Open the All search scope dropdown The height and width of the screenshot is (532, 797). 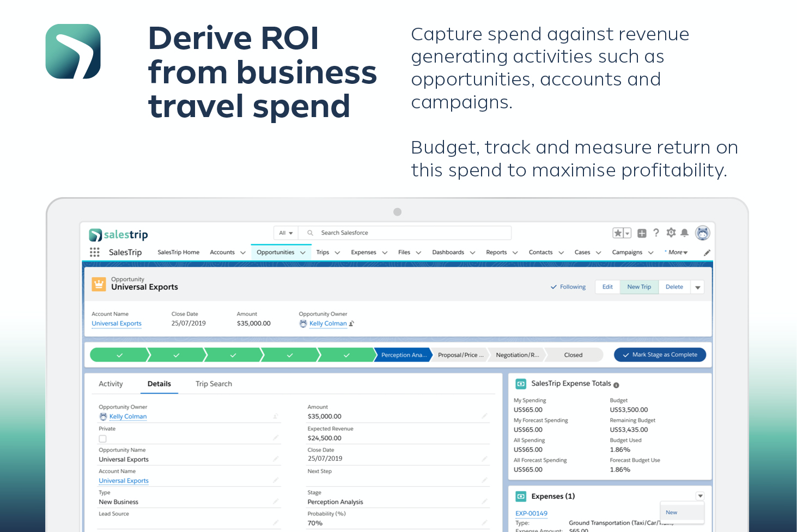point(286,233)
